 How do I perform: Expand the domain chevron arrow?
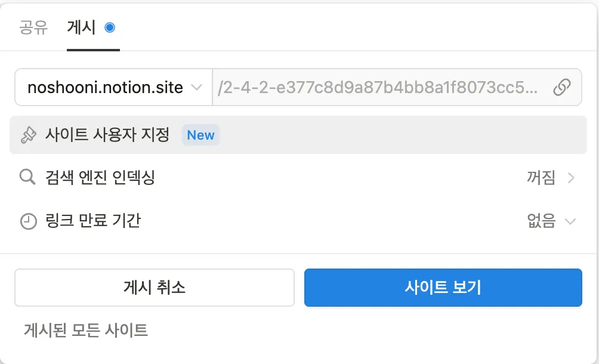pos(196,88)
